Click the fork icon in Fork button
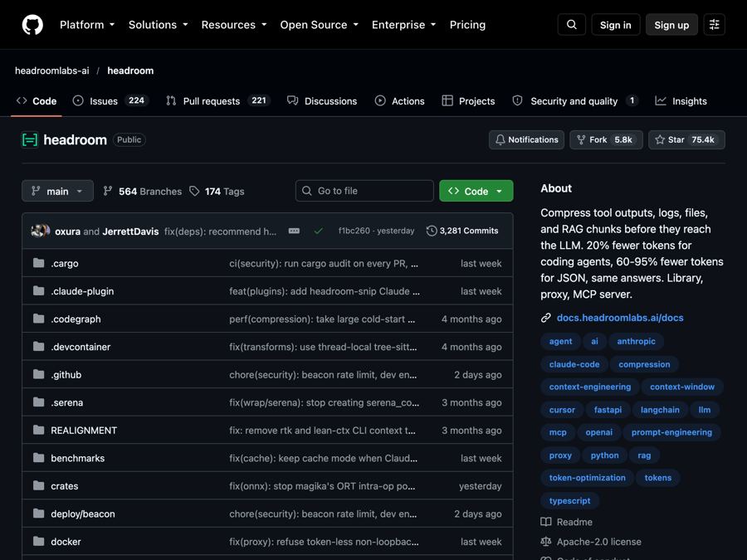Viewport: 747px width, 560px height. click(581, 140)
